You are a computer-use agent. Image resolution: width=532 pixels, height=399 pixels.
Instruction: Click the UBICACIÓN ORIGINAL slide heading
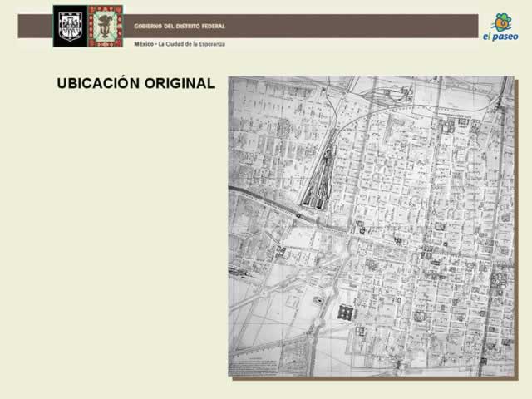pos(135,84)
